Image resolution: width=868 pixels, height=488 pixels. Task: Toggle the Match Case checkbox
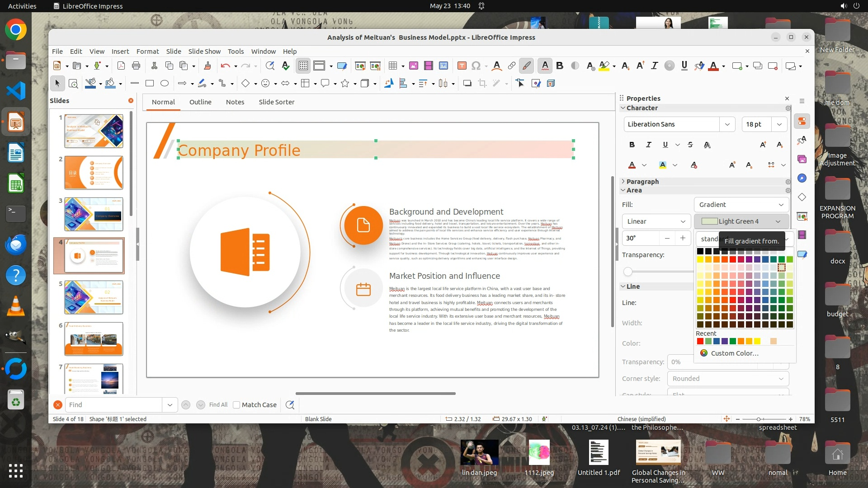click(236, 405)
